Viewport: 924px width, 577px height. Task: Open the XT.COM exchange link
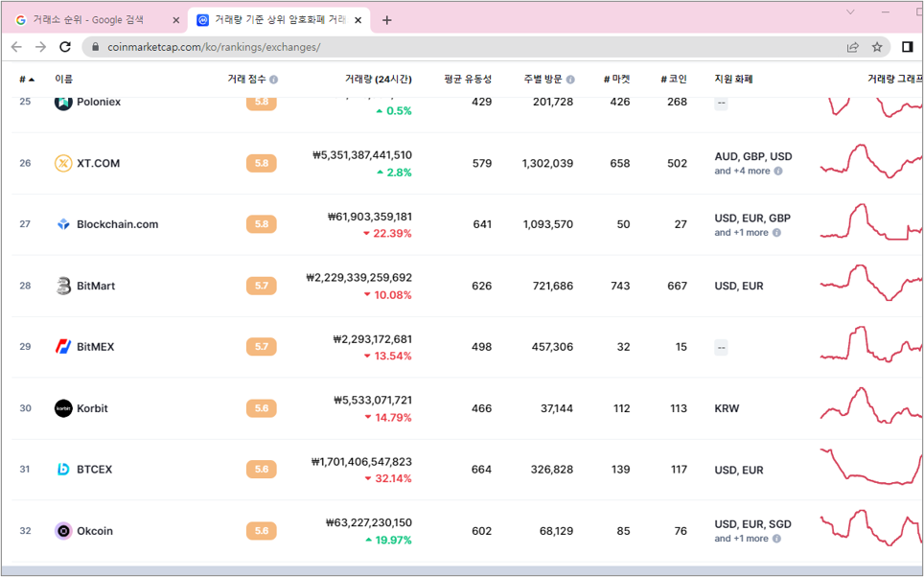99,163
